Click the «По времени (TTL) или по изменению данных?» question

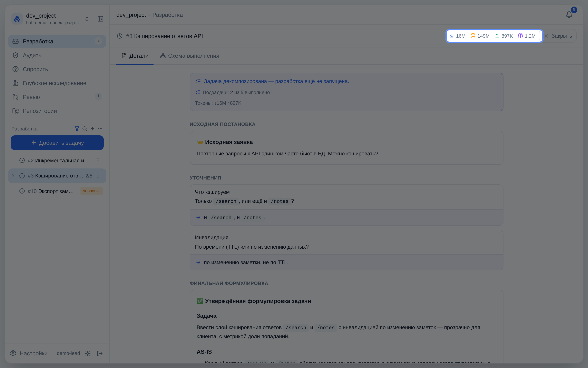coord(252,247)
